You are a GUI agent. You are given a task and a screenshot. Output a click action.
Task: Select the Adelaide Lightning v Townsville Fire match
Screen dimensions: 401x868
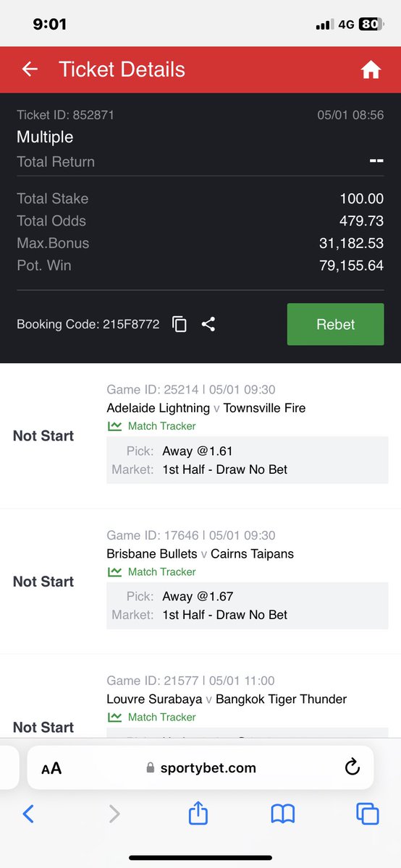pos(206,408)
